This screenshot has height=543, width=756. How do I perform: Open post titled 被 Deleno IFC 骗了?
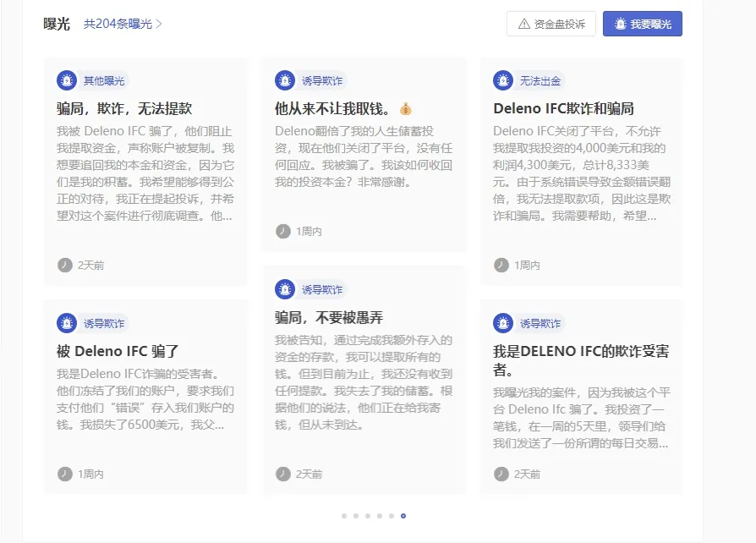tap(118, 351)
